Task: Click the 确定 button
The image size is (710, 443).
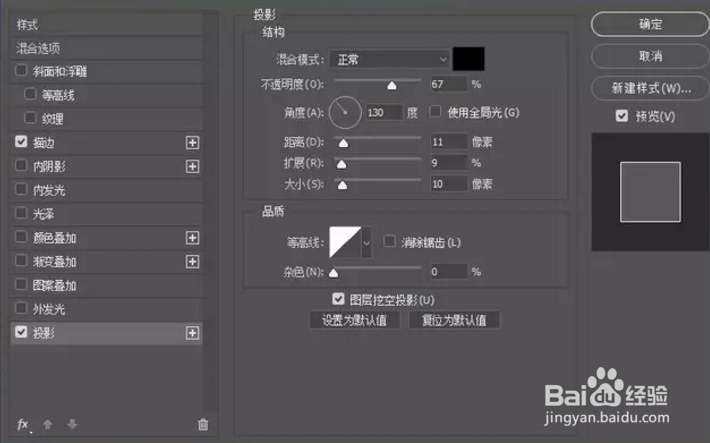Action: coord(650,24)
